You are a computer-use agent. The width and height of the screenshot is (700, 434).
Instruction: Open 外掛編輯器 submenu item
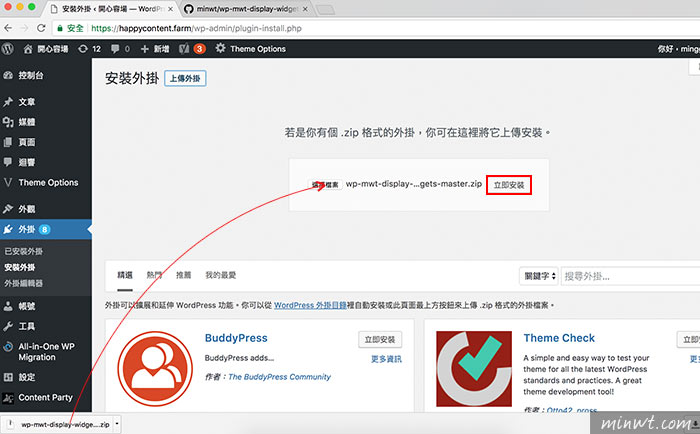point(24,284)
